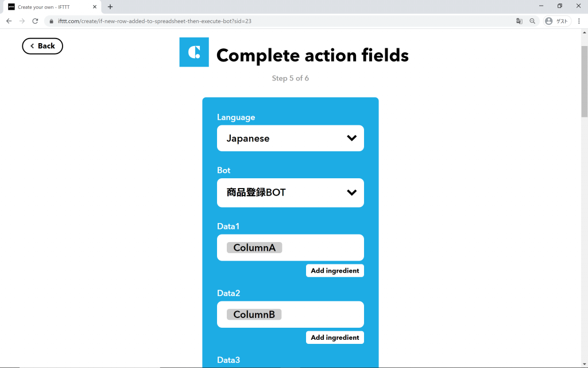Image resolution: width=588 pixels, height=368 pixels.
Task: Click the Data1 input field
Action: click(x=290, y=247)
